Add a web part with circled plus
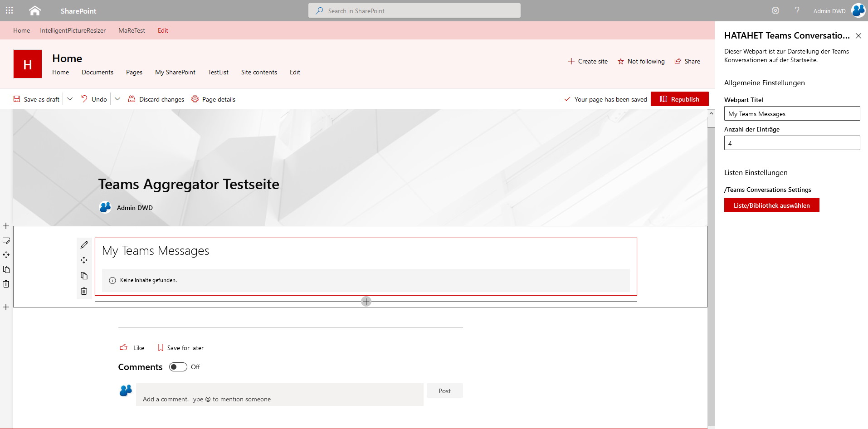 (366, 301)
